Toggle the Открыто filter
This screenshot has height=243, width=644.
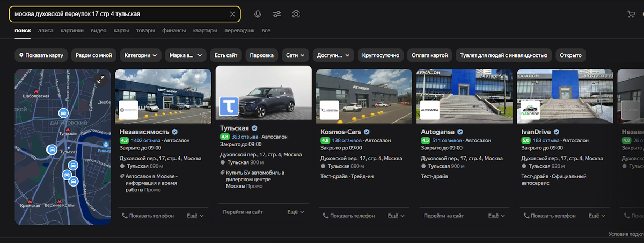coord(570,55)
